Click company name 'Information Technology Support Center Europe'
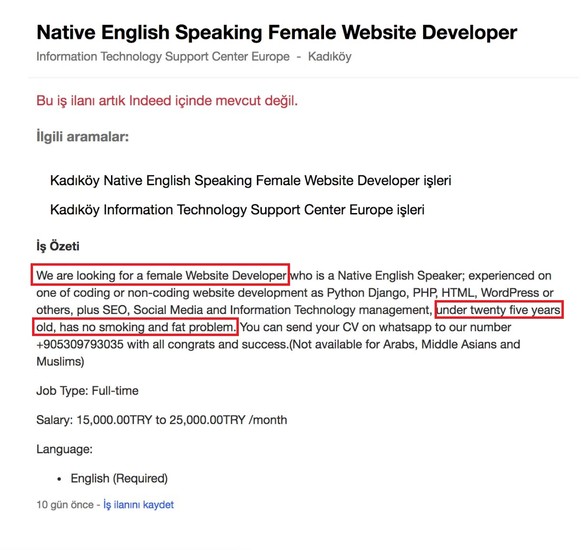This screenshot has width=582, height=550. (x=163, y=57)
